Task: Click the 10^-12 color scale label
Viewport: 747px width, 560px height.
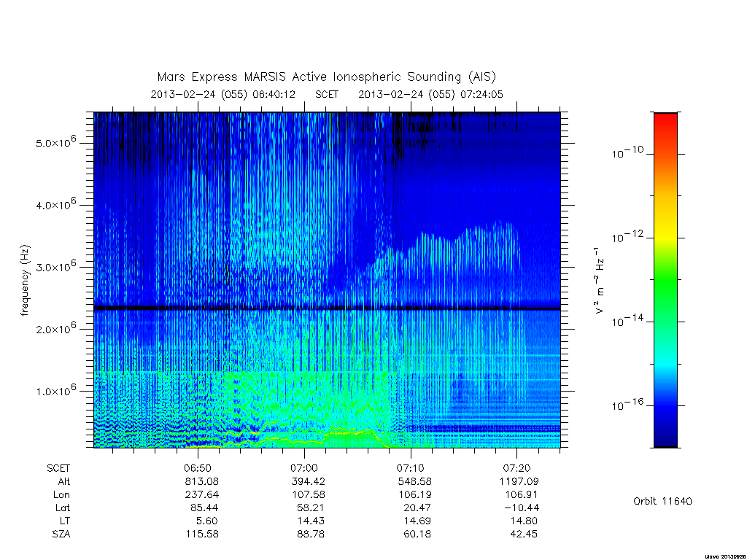Action: point(627,236)
